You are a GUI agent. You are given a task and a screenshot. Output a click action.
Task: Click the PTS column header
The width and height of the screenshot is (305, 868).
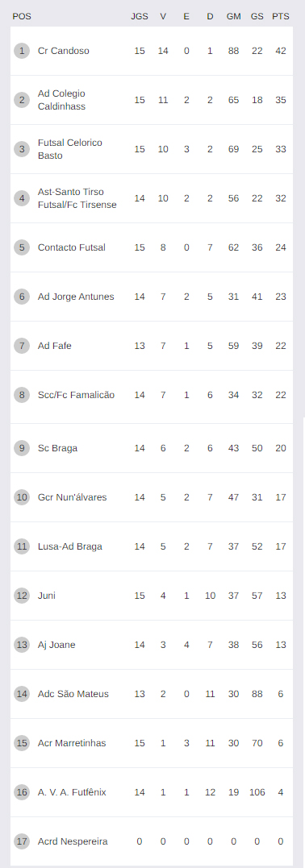281,17
